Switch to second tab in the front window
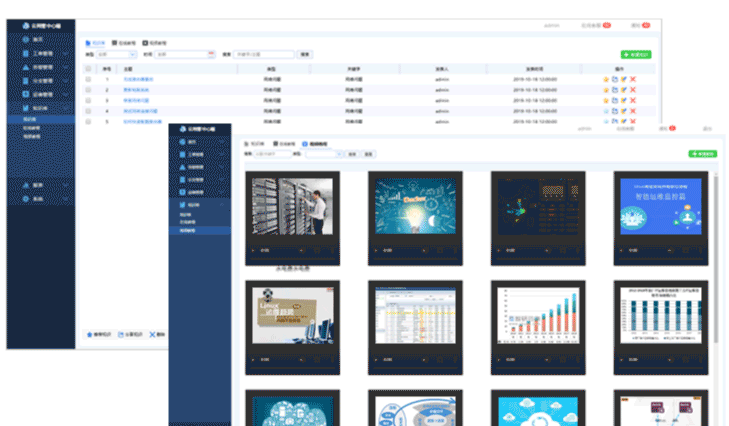The height and width of the screenshot is (426, 729). tap(284, 144)
